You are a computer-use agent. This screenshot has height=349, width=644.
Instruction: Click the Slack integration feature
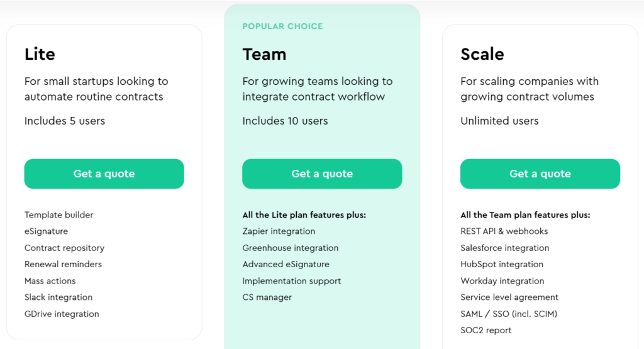pos(58,297)
